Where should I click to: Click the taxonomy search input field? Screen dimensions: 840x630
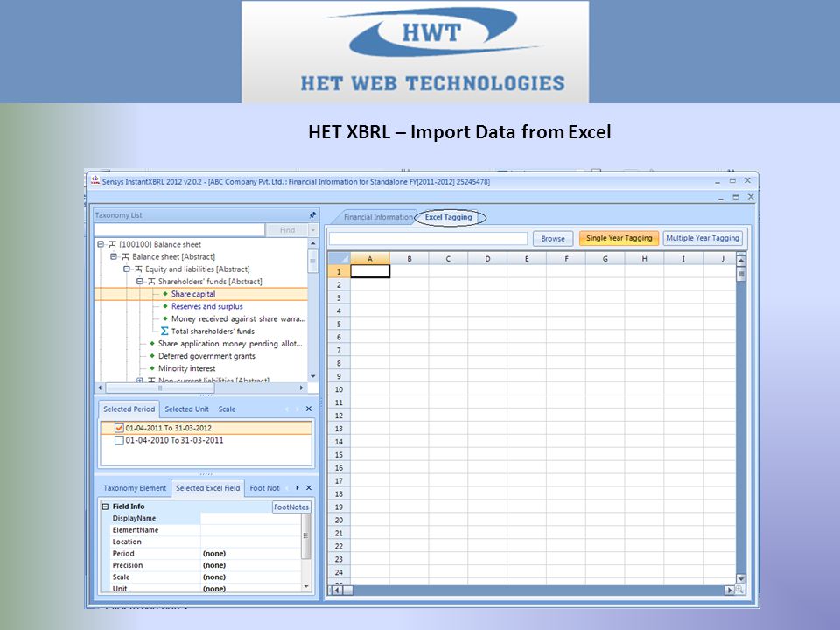pos(179,230)
